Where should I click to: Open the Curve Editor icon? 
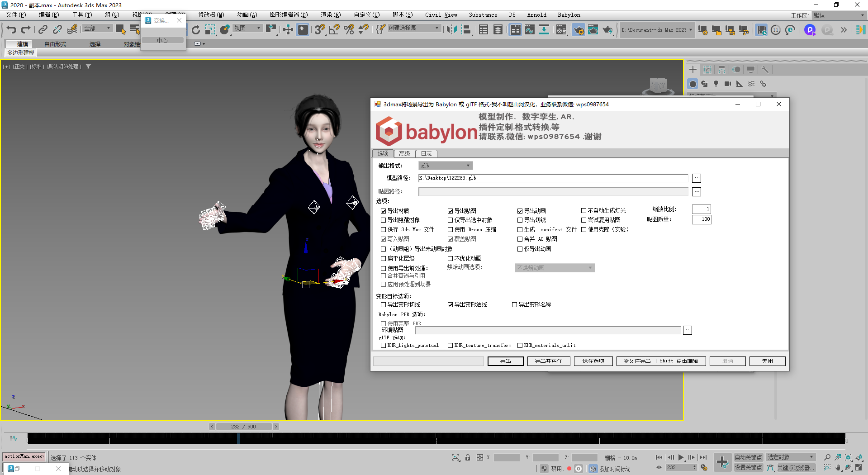(x=530, y=30)
